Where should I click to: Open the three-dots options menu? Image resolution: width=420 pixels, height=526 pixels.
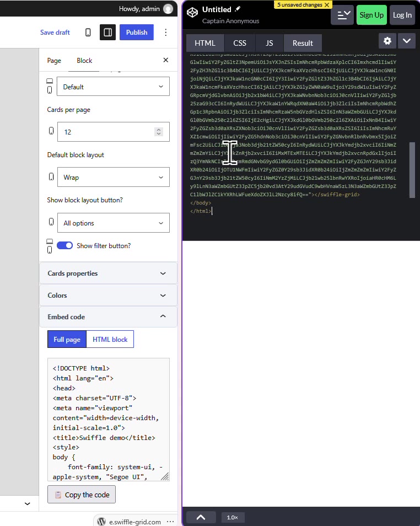coord(166,32)
